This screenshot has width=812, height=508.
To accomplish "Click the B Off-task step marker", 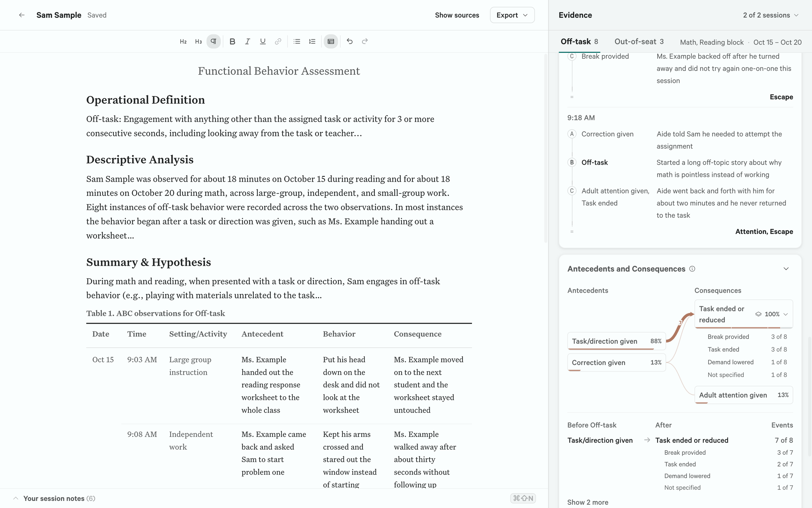I will pyautogui.click(x=572, y=162).
